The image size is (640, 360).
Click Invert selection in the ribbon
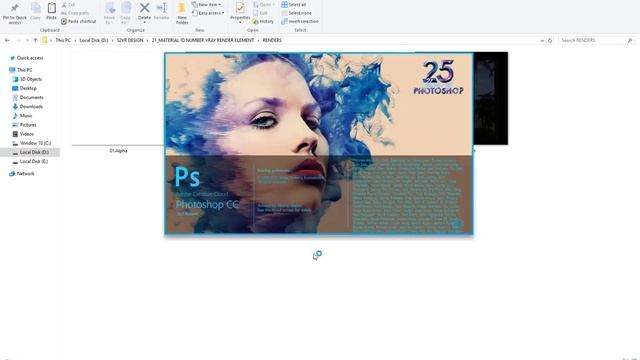(300, 21)
